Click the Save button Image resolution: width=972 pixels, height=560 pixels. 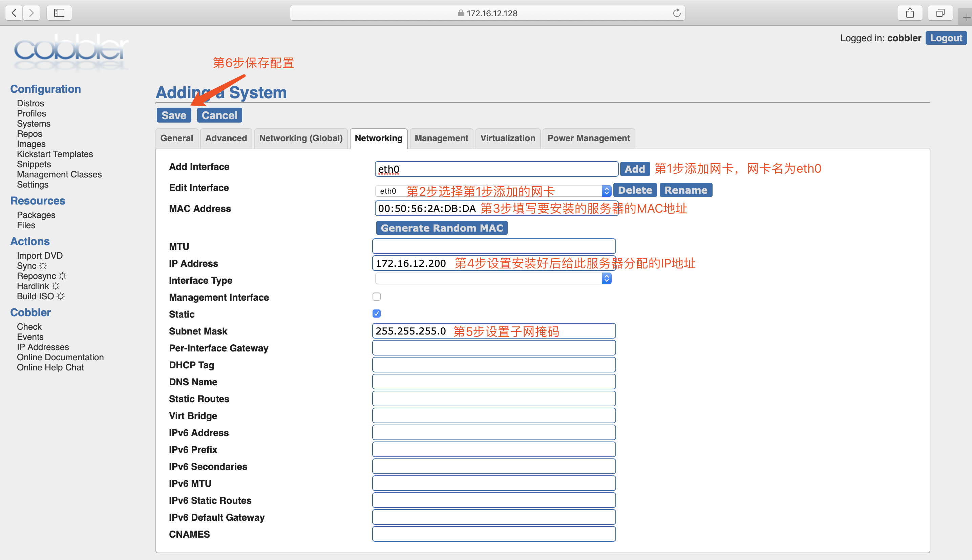(174, 115)
